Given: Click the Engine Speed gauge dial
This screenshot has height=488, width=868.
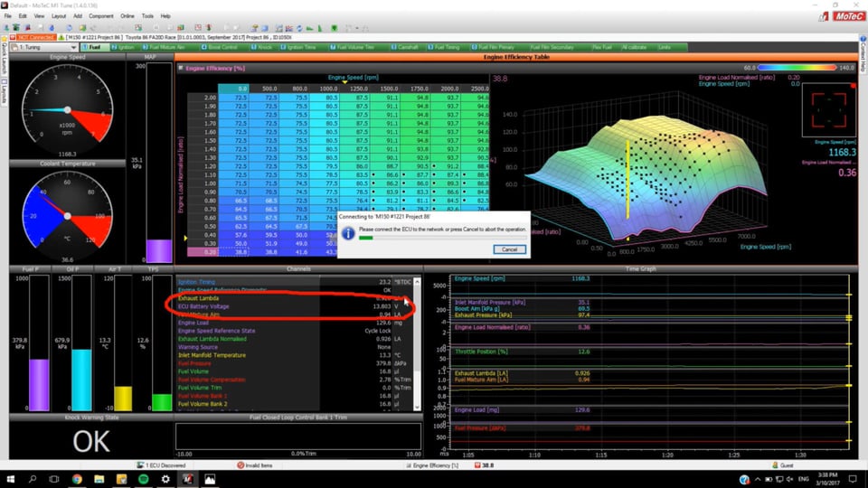Looking at the screenshot, I should click(68, 109).
